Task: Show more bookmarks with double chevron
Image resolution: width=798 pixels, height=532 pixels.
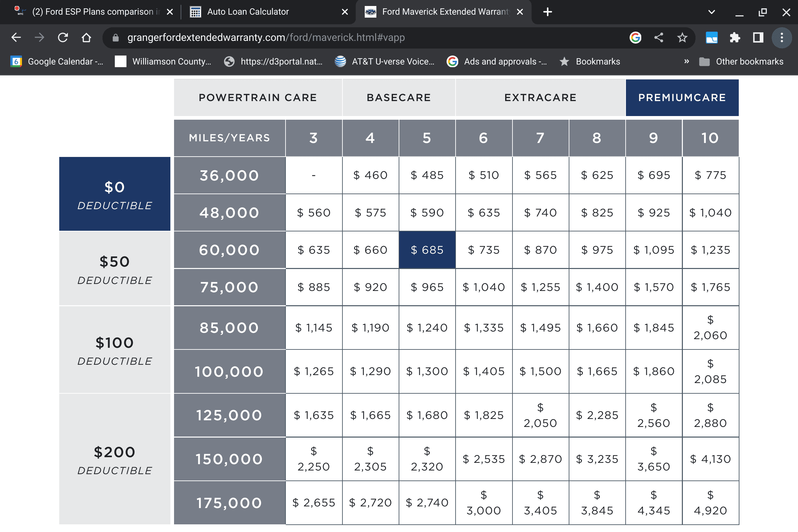Action: point(686,62)
